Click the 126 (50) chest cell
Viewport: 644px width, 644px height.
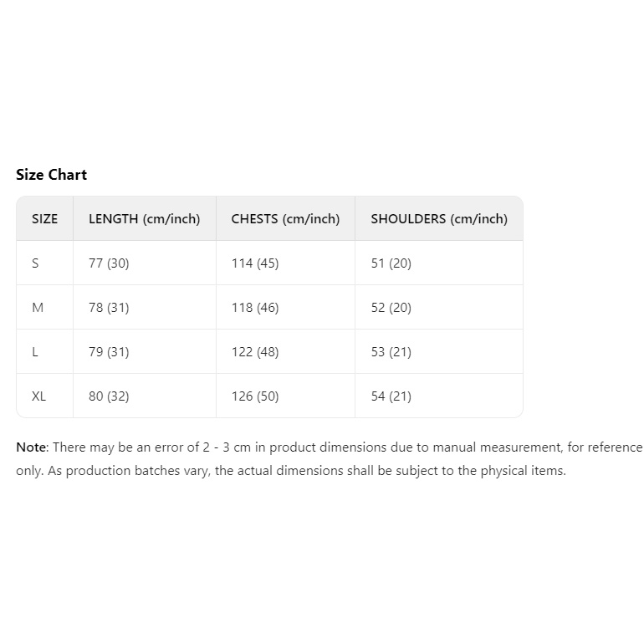[x=255, y=396]
